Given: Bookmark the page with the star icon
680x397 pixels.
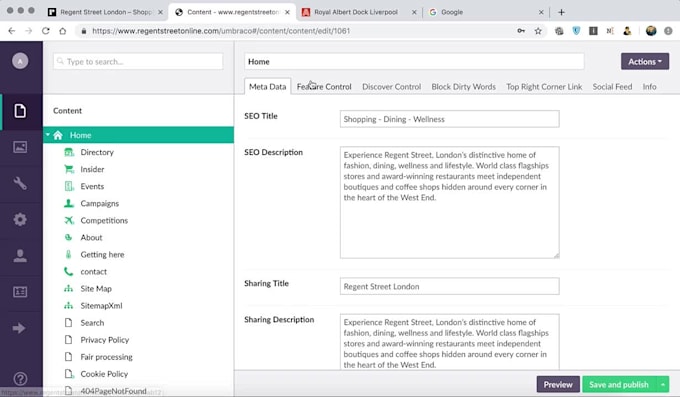Looking at the screenshot, I should [538, 31].
